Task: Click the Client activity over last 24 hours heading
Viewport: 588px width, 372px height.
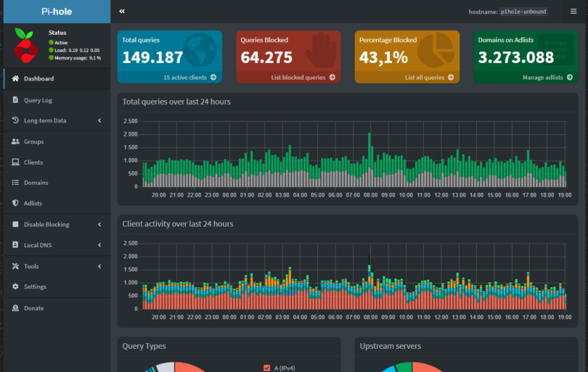Action: point(178,223)
